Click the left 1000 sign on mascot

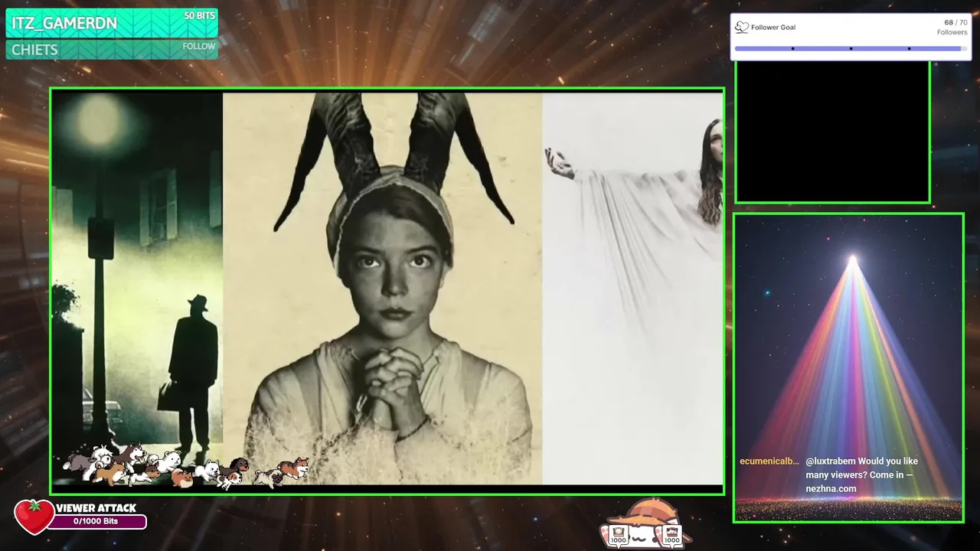[x=619, y=536]
